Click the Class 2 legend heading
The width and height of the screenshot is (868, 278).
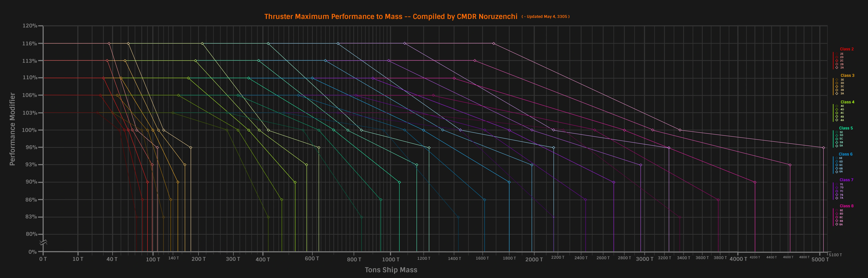846,49
